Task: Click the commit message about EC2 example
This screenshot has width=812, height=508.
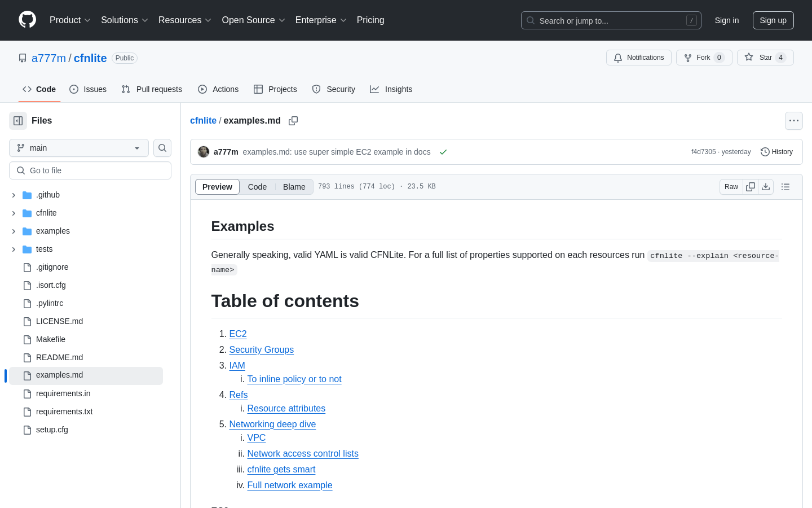Action: [337, 152]
